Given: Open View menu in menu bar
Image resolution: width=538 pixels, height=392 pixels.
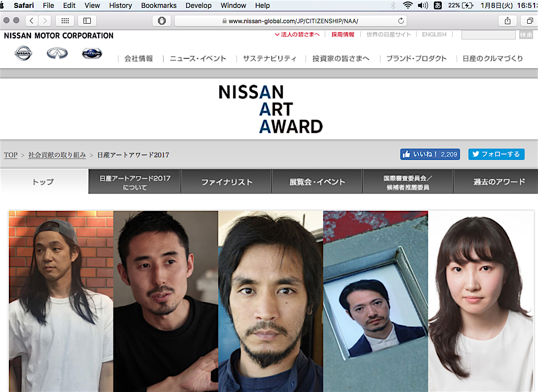Looking at the screenshot, I should pos(92,5).
